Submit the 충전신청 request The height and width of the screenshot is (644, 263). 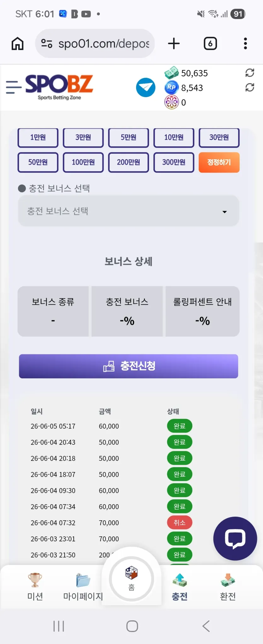pos(129,366)
